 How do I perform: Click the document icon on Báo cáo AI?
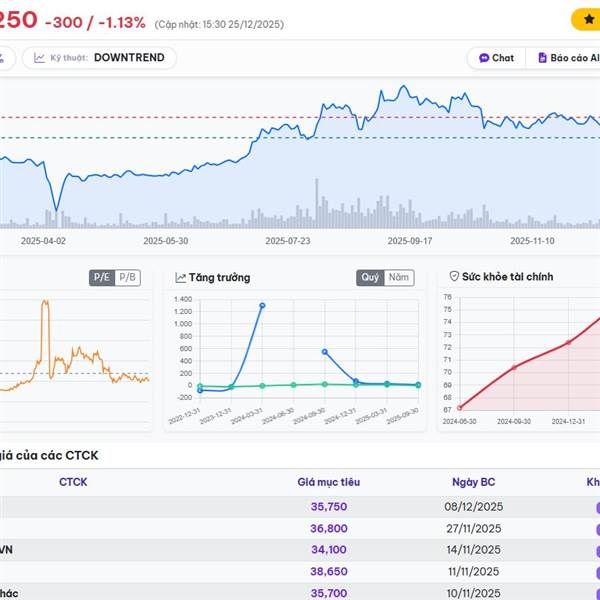pyautogui.click(x=543, y=58)
